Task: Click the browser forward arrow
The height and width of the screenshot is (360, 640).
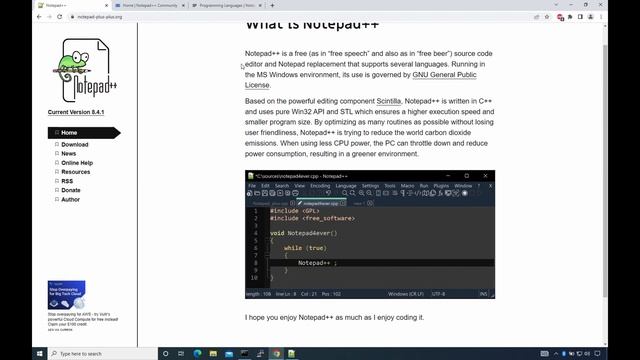Action: [x=49, y=17]
